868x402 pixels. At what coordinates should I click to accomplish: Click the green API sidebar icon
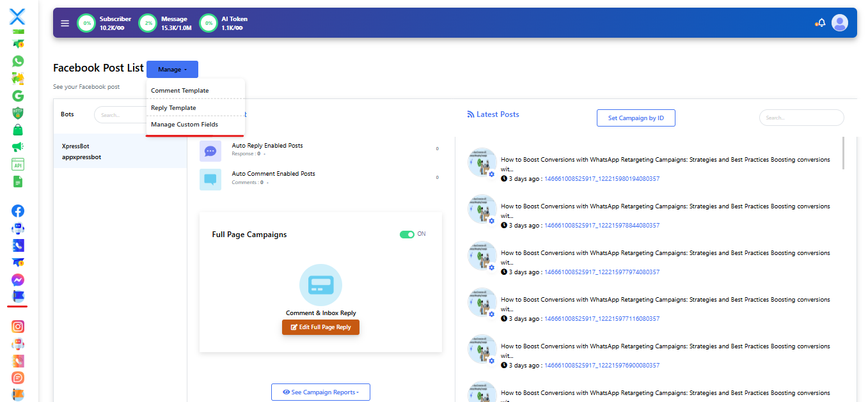(18, 164)
